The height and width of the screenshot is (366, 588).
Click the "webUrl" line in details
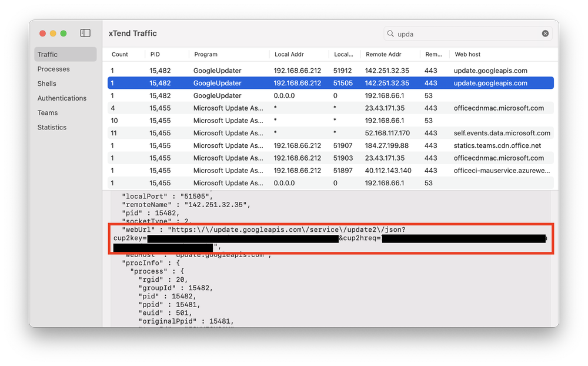(263, 229)
